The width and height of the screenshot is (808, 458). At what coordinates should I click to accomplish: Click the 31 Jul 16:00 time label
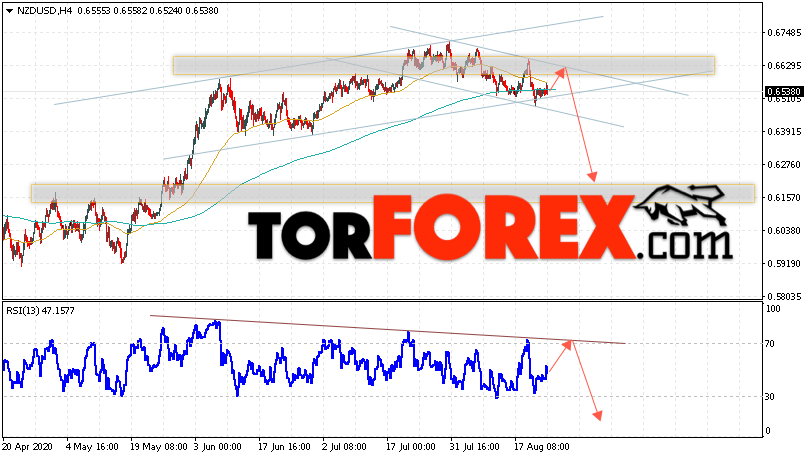(474, 447)
